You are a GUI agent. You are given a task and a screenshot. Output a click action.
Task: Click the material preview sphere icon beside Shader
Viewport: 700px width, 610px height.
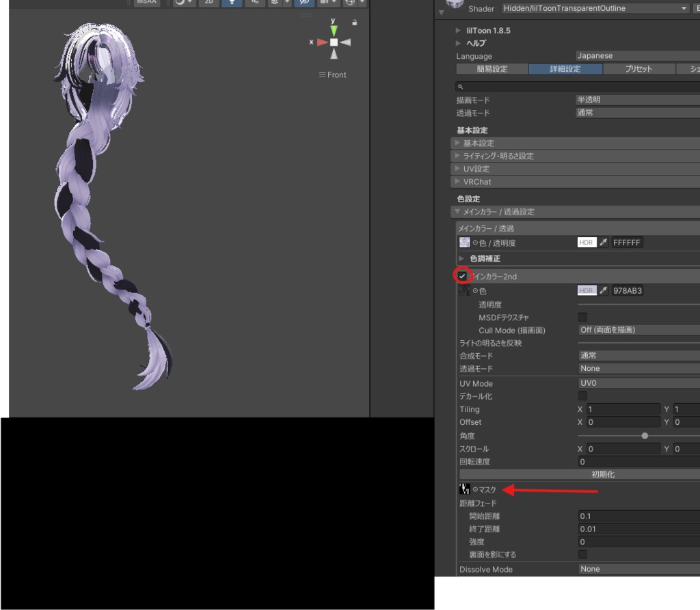(455, 4)
